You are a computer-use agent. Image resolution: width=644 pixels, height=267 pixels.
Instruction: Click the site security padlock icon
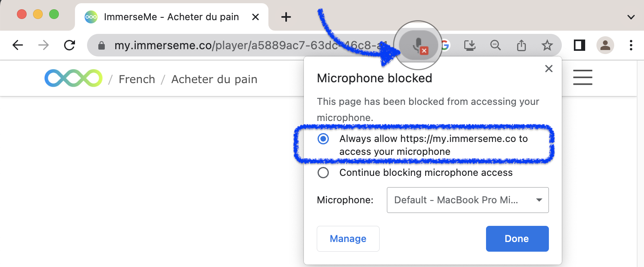(102, 45)
